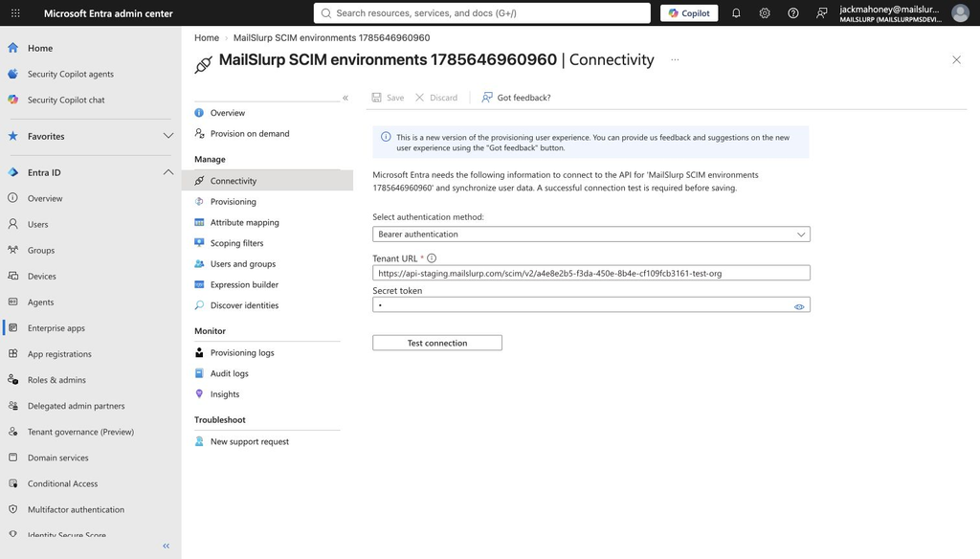
Task: Close the Connectivity blade
Action: 956,60
